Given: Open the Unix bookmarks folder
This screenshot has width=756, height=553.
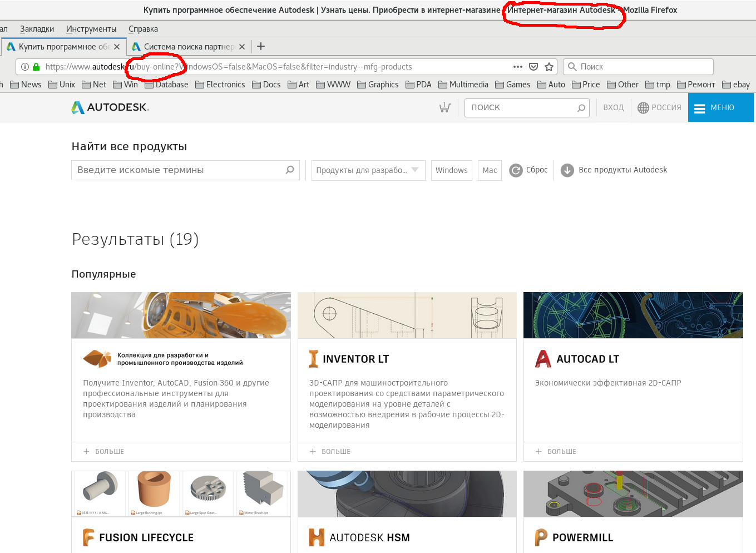Looking at the screenshot, I should (62, 85).
